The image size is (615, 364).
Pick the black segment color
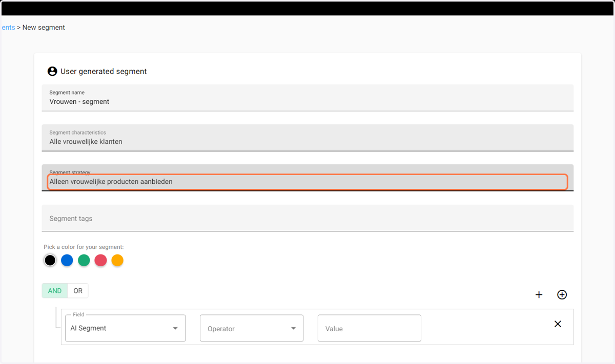50,260
